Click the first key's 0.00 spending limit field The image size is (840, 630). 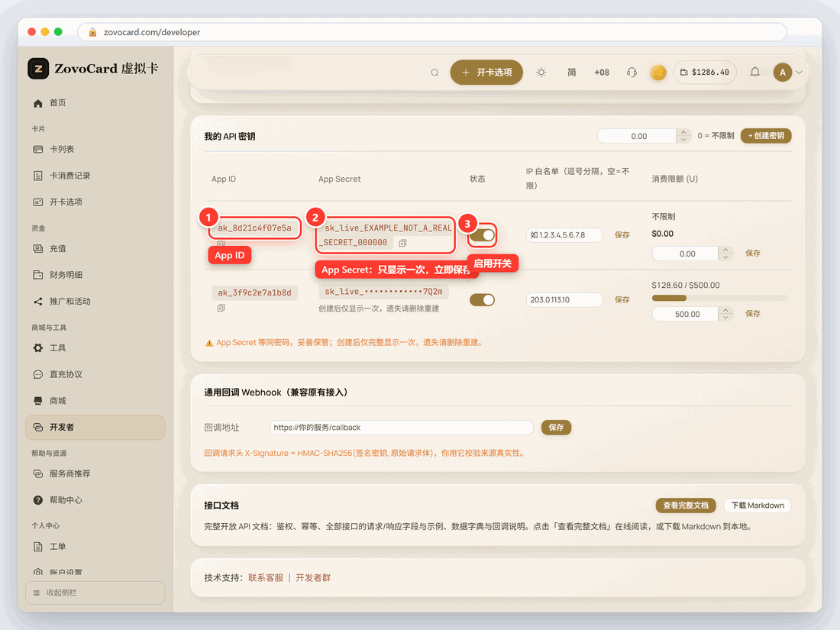pyautogui.click(x=685, y=254)
